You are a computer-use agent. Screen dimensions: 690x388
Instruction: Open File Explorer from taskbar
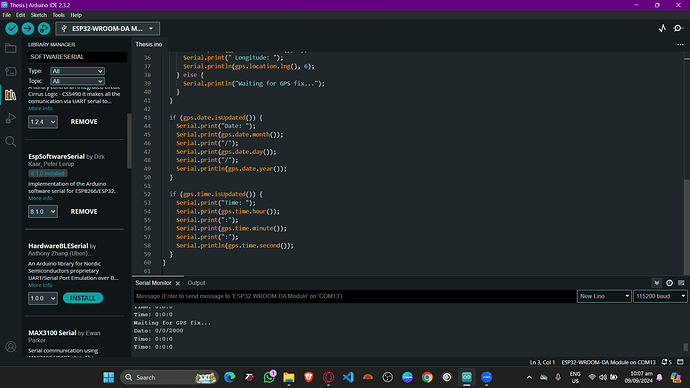pos(289,377)
